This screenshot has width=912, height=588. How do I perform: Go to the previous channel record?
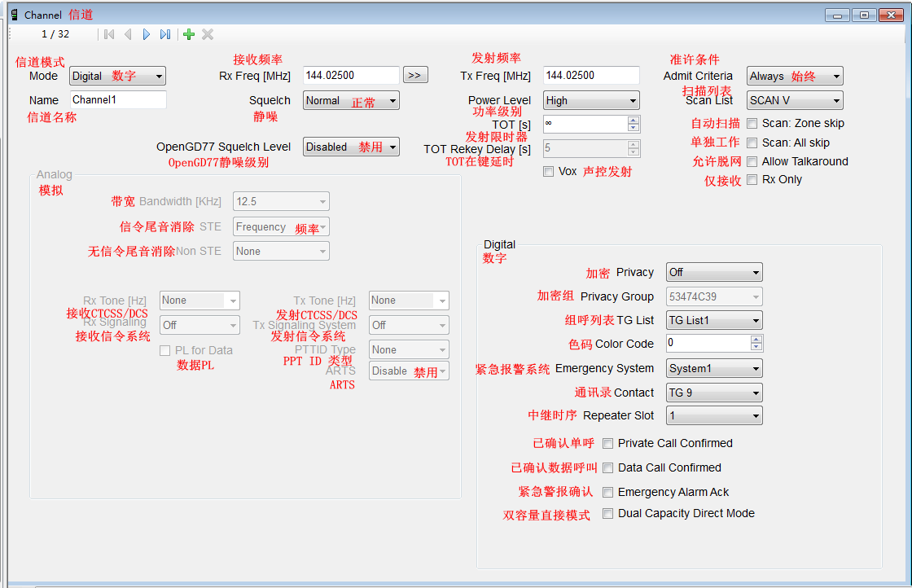click(x=128, y=34)
